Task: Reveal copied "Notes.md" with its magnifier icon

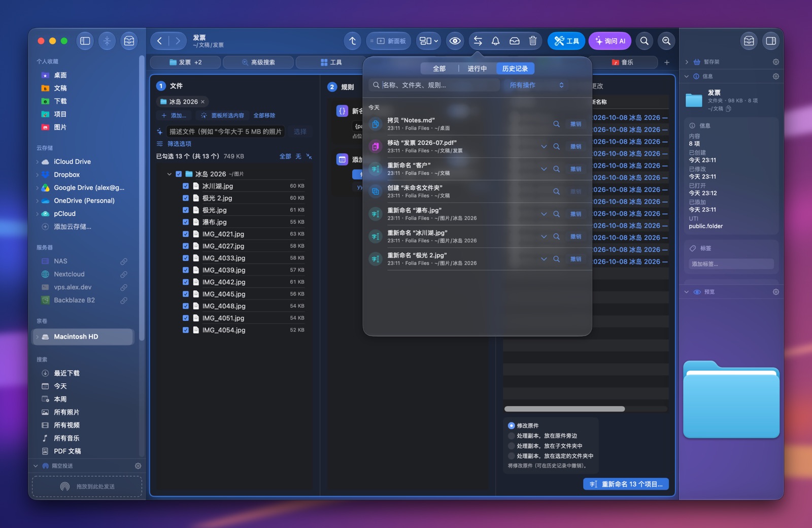Action: (556, 124)
